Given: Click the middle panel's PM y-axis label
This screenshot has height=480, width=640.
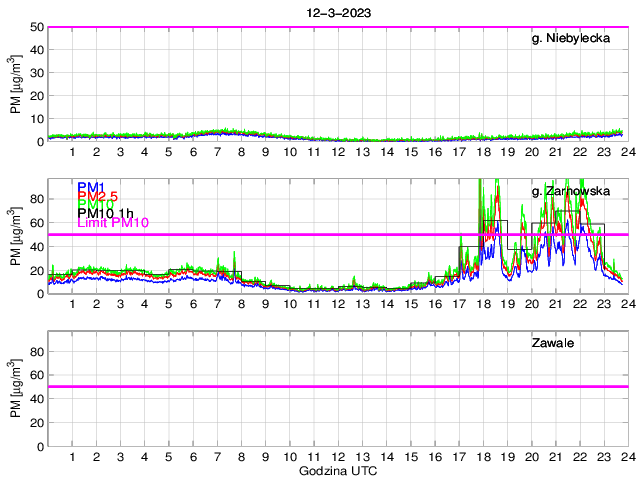Looking at the screenshot, I should pyautogui.click(x=15, y=236).
